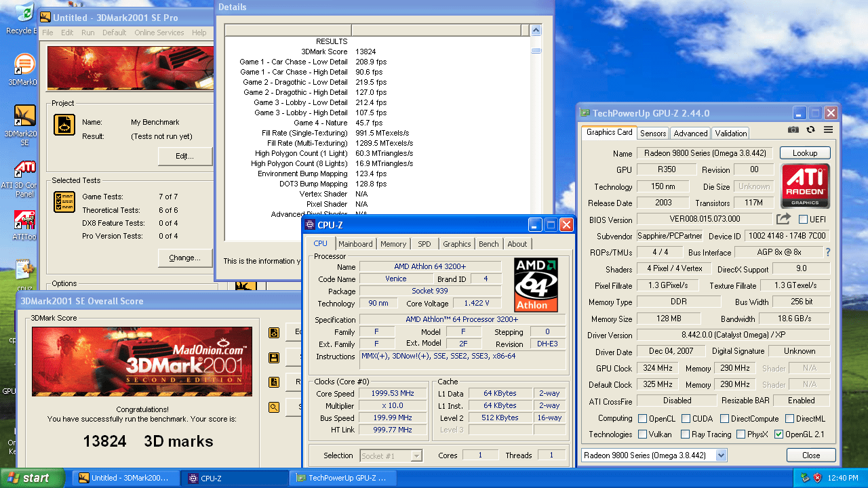Click the CPU-Z title bar icon

click(x=310, y=225)
